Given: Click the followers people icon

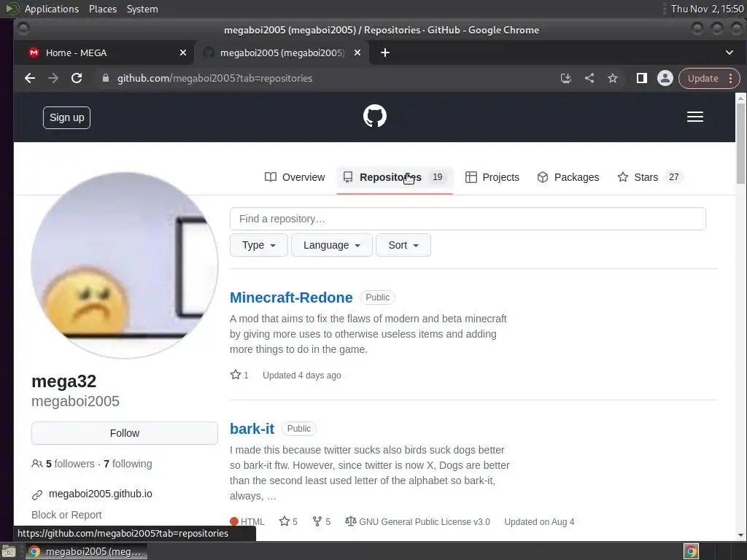Looking at the screenshot, I should point(37,464).
